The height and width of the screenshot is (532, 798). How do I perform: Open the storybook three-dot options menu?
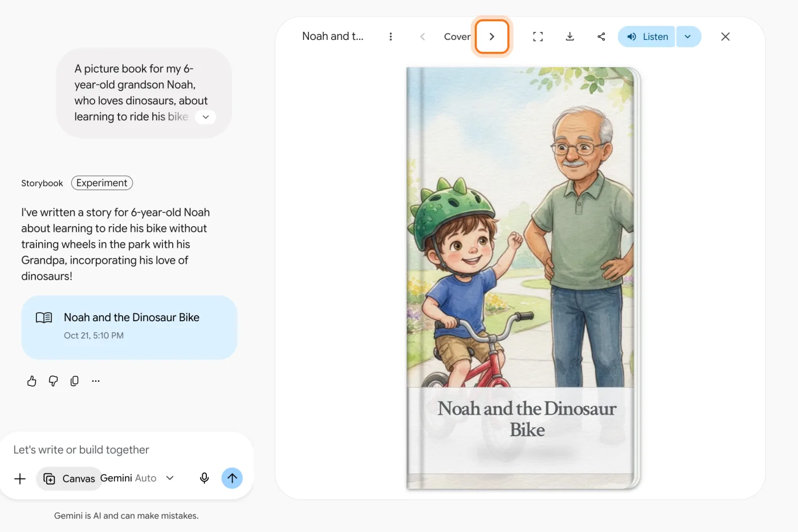[390, 36]
